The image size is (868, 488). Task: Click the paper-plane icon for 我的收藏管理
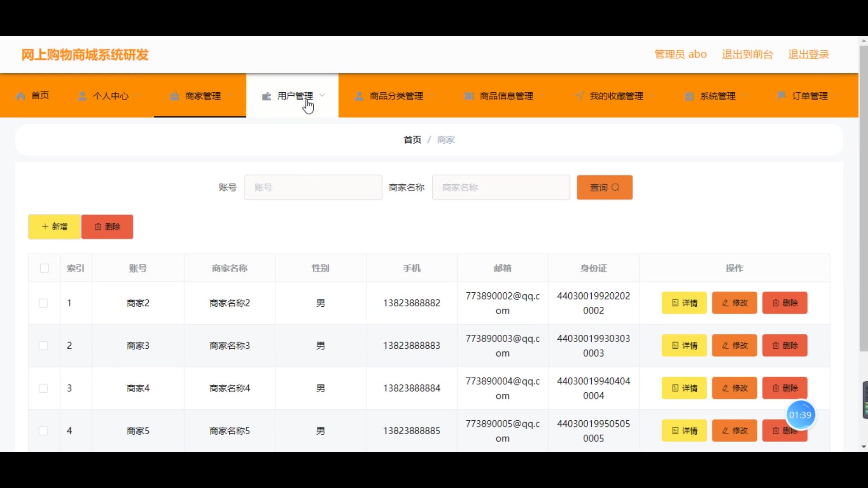click(x=579, y=96)
